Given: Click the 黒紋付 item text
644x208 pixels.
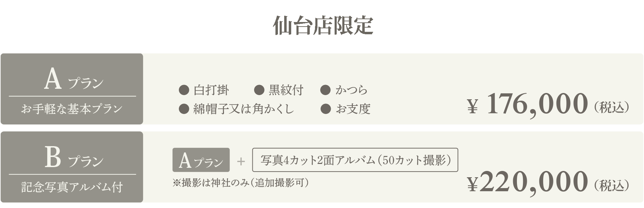Looking at the screenshot, I should pyautogui.click(x=286, y=90).
